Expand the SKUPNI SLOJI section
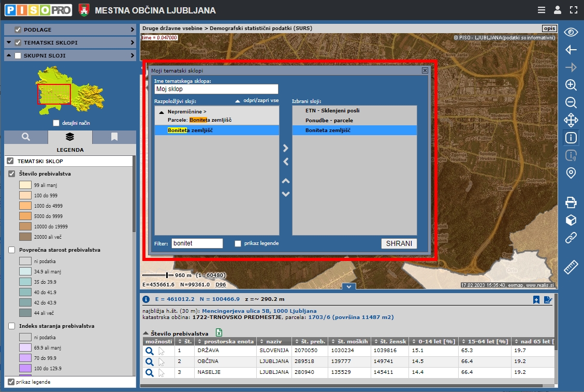Screen dimensions: 584x392 132,55
